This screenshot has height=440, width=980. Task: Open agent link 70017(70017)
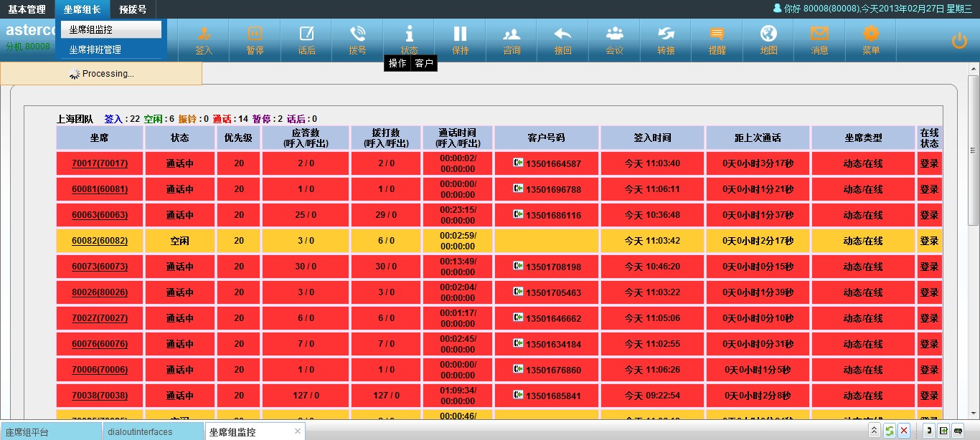pos(100,163)
